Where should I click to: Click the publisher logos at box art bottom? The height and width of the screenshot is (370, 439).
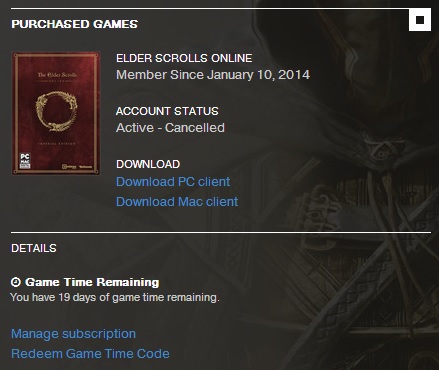(x=77, y=167)
